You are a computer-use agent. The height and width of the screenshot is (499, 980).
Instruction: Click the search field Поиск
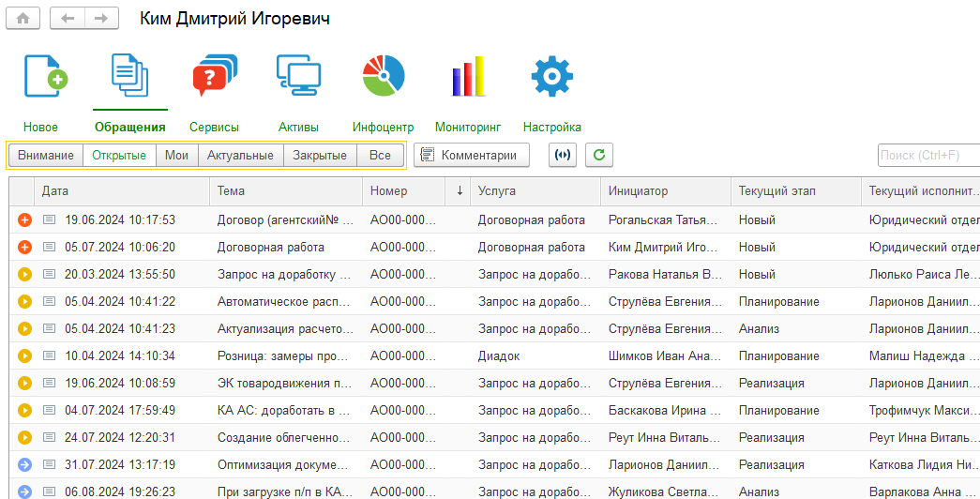(927, 156)
